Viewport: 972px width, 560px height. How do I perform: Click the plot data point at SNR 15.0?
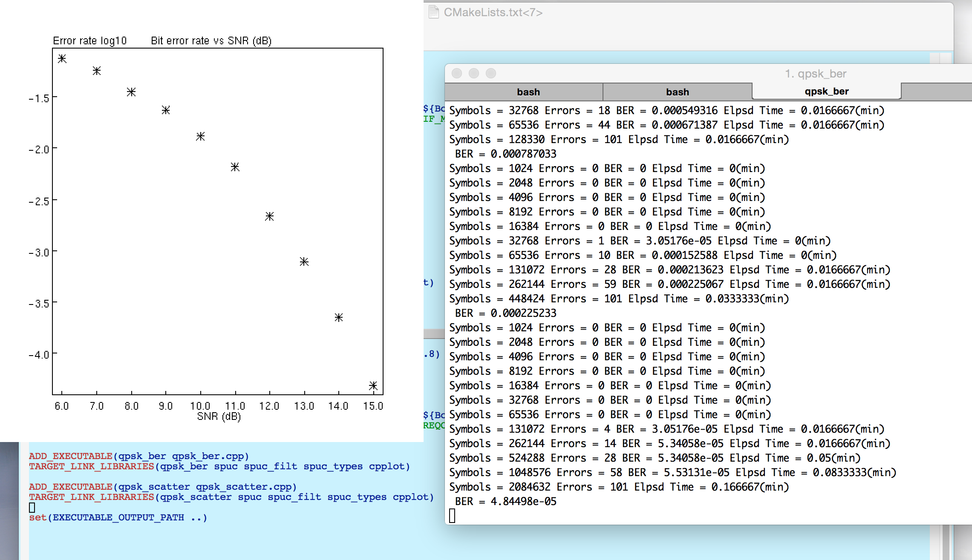coord(373,386)
